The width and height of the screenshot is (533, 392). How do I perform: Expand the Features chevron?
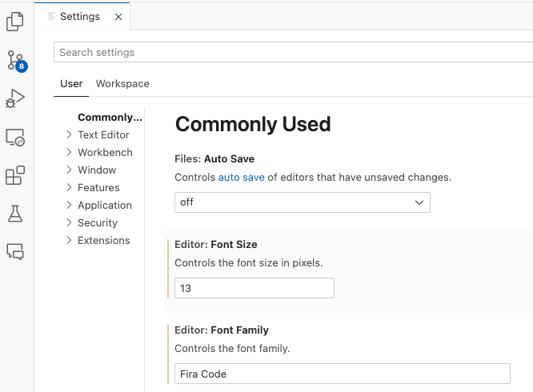69,187
